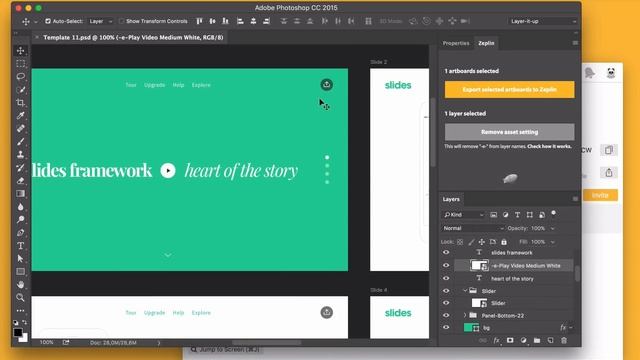
Task: Open the Layer-it-up workspace dropdown
Action: pyautogui.click(x=543, y=21)
